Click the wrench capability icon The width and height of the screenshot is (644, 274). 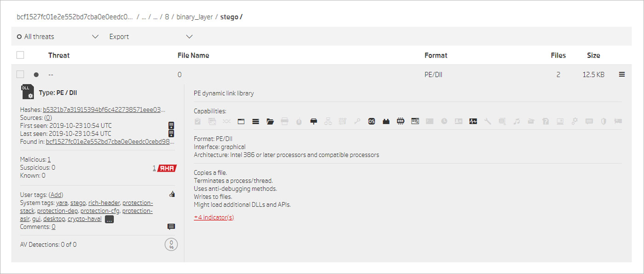click(488, 121)
